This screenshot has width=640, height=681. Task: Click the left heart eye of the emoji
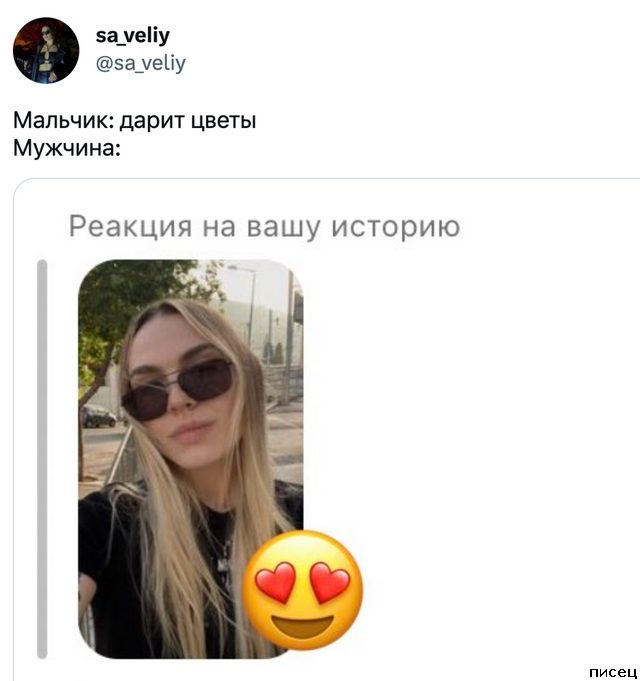pyautogui.click(x=276, y=582)
